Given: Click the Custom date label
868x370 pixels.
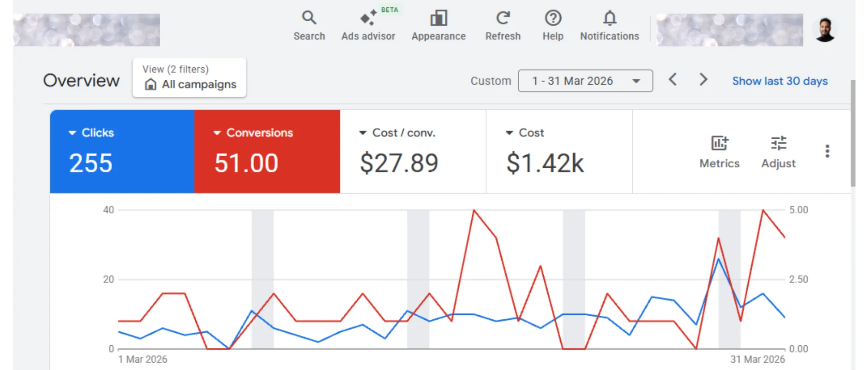Looking at the screenshot, I should (491, 81).
